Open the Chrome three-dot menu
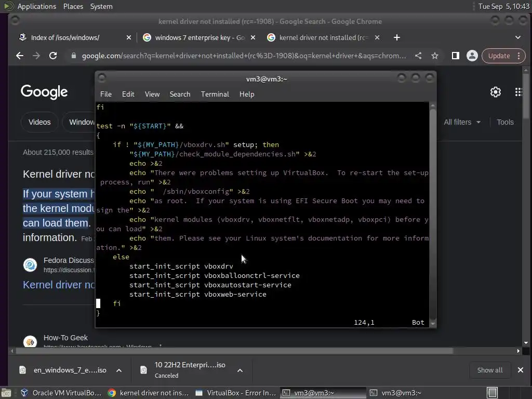Viewport: 532px width, 399px height. point(519,56)
